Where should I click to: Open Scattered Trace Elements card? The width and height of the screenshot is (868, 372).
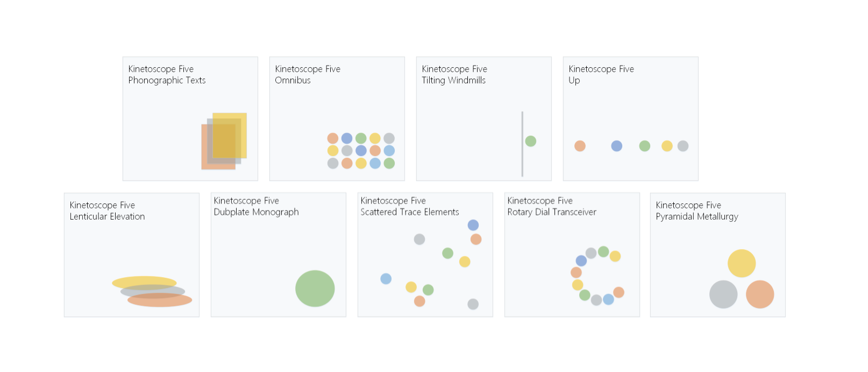(425, 255)
